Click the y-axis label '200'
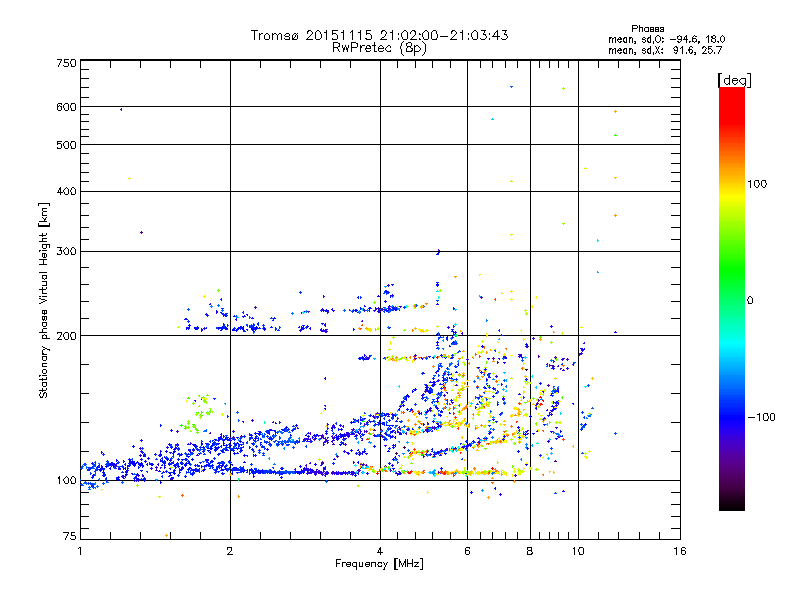This screenshot has width=800, height=600. (66, 336)
